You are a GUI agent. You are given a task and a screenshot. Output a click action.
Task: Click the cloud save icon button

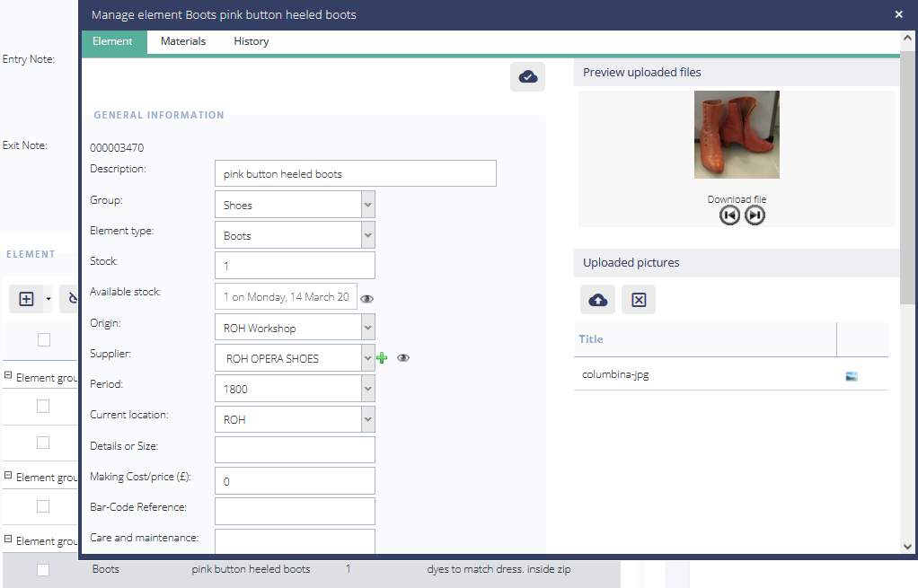coord(528,77)
